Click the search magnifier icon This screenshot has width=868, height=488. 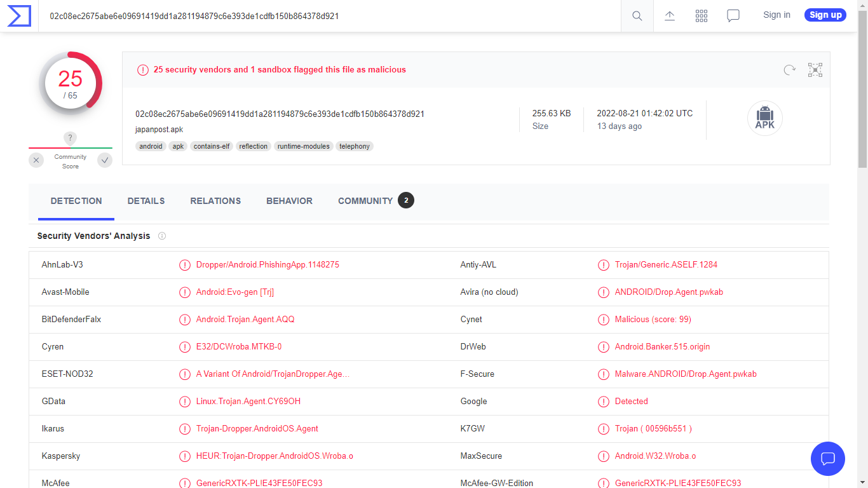click(637, 16)
